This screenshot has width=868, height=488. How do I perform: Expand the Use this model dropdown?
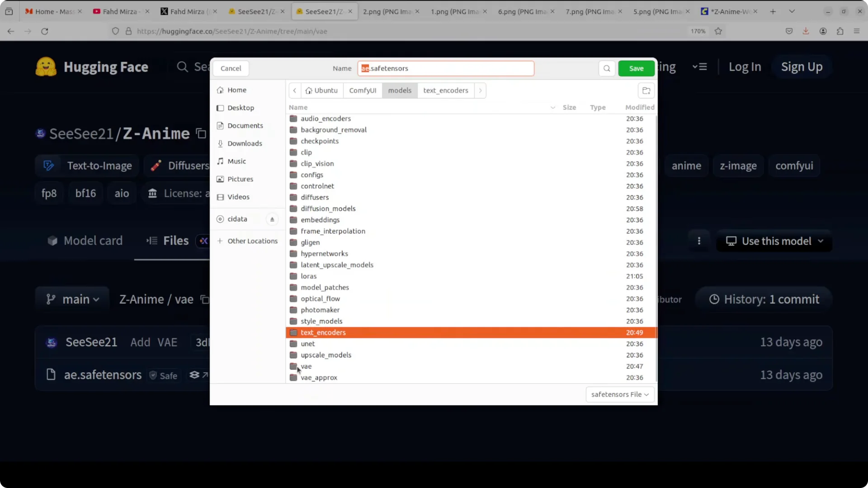pos(774,241)
